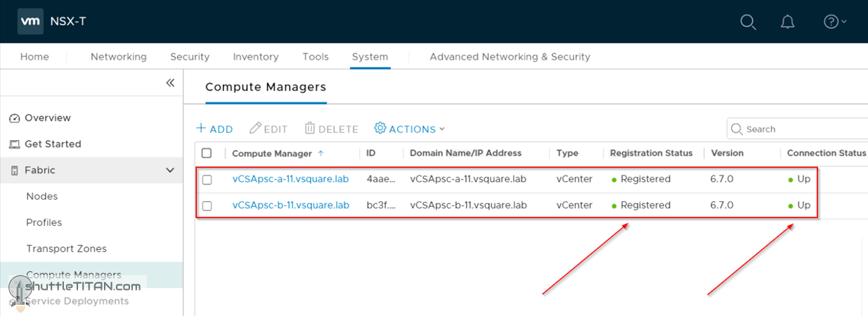Screen dimensions: 868x316
Task: Toggle the select-all header checkbox
Action: click(207, 153)
